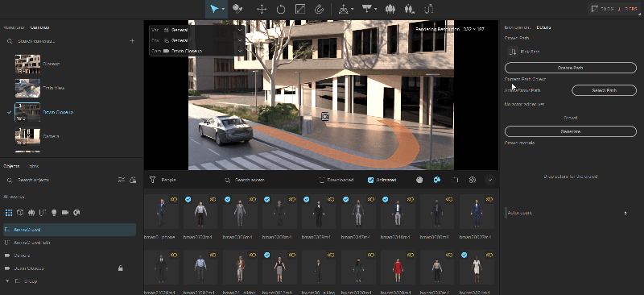
Task: Open the People category filter
Action: click(x=163, y=180)
